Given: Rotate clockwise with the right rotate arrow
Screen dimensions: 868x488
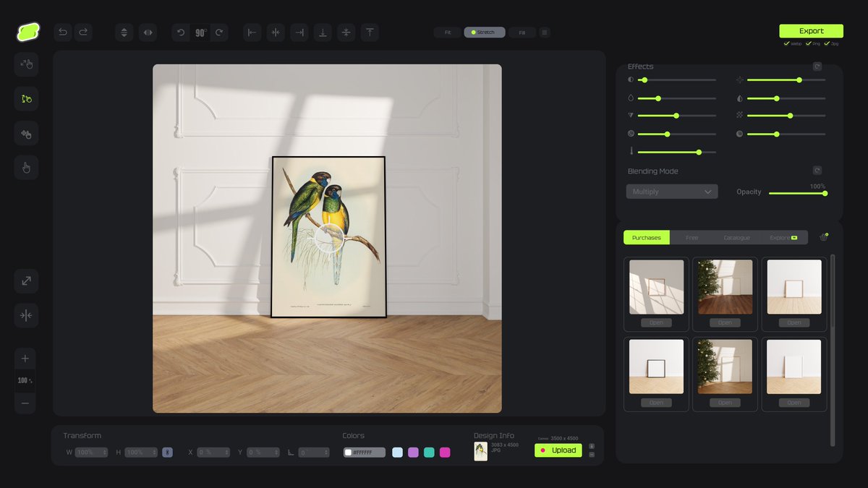Looking at the screenshot, I should click(x=218, y=33).
